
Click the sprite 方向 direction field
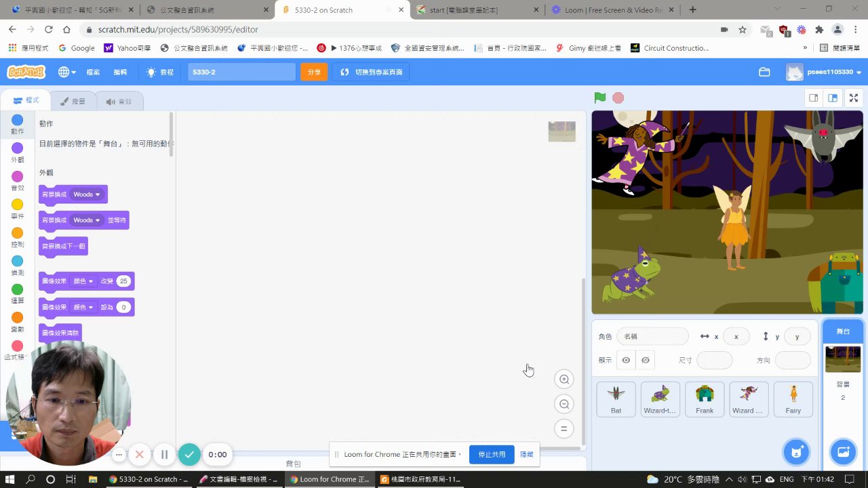793,360
